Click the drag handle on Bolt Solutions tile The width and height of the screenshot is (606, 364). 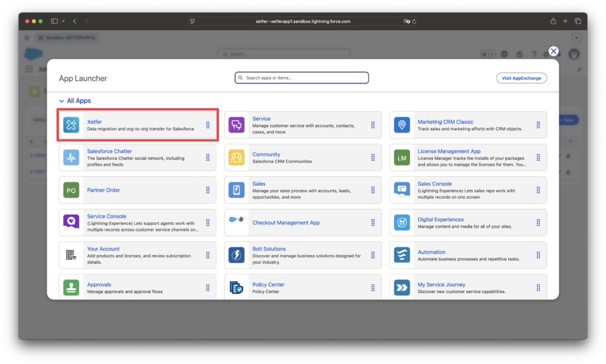click(373, 255)
